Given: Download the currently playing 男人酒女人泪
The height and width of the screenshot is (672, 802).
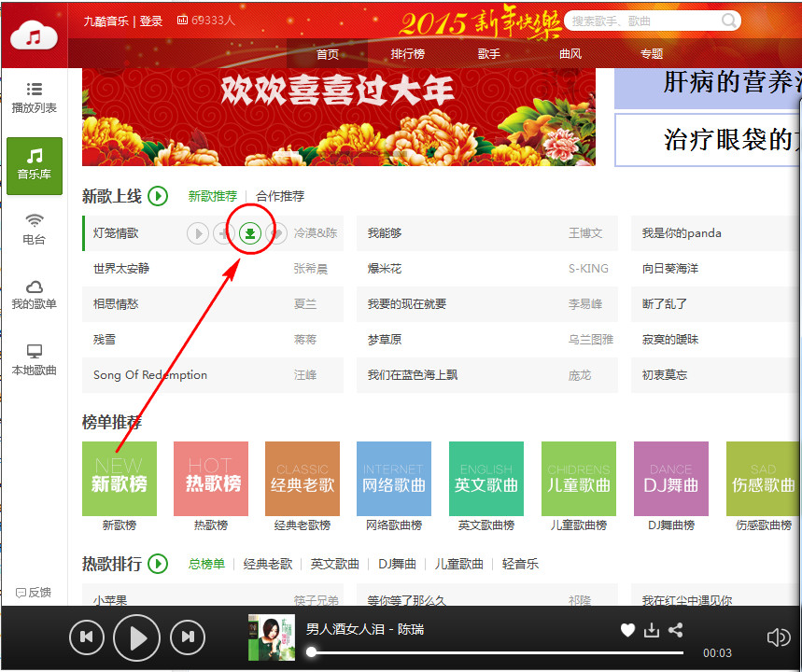Looking at the screenshot, I should 651,630.
